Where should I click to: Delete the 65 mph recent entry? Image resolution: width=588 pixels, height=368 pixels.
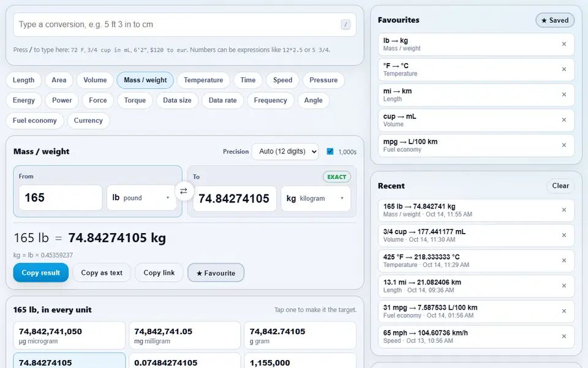point(563,337)
